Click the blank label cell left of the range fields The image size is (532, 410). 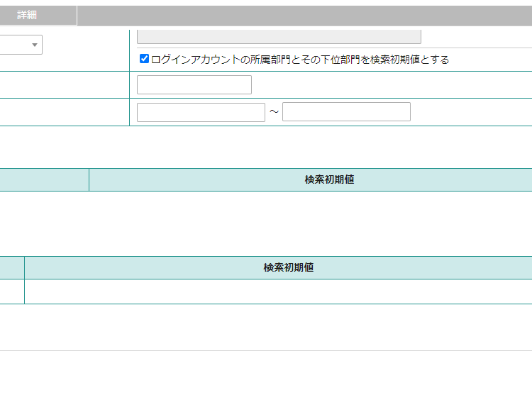pyautogui.click(x=64, y=112)
